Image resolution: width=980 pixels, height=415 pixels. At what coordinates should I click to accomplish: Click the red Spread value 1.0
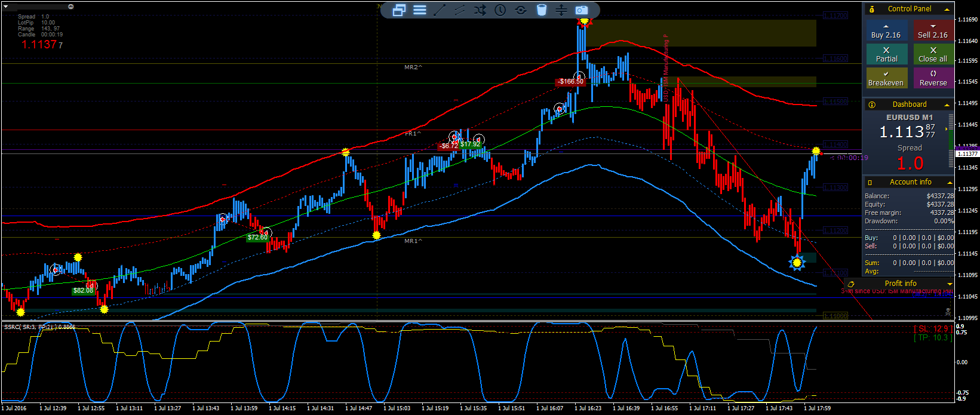point(910,163)
